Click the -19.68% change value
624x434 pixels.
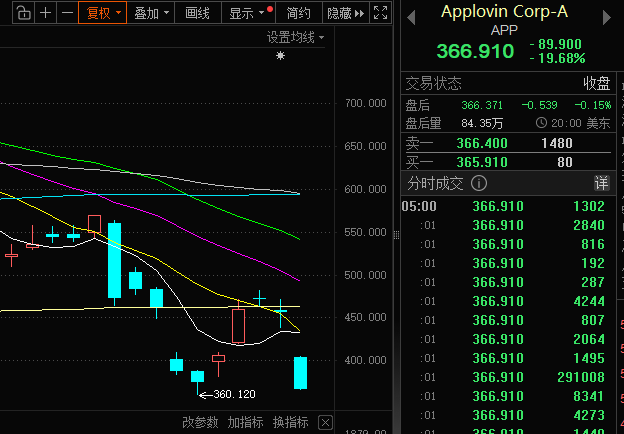(x=558, y=58)
